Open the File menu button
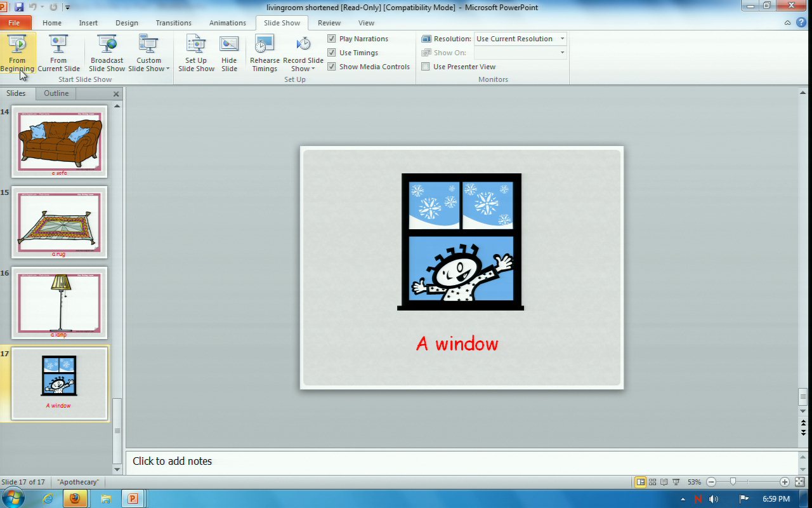 [15, 23]
